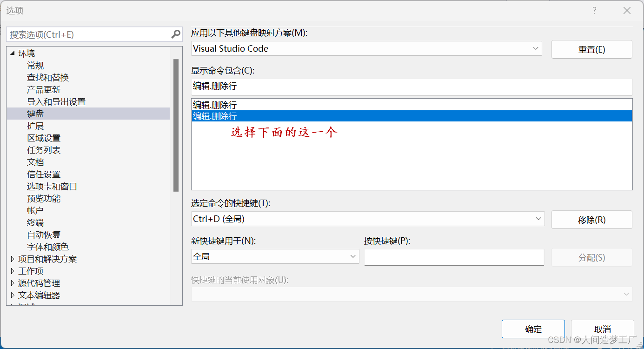Click the options tree vertical scrollbar
The height and width of the screenshot is (349, 644).
(x=176, y=126)
